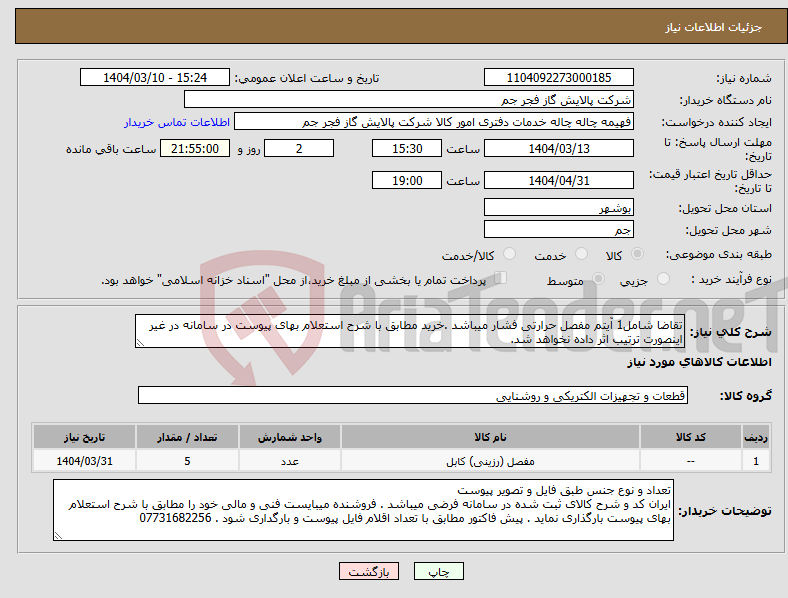Click the تاریخ نیاز column header

[x=84, y=437]
